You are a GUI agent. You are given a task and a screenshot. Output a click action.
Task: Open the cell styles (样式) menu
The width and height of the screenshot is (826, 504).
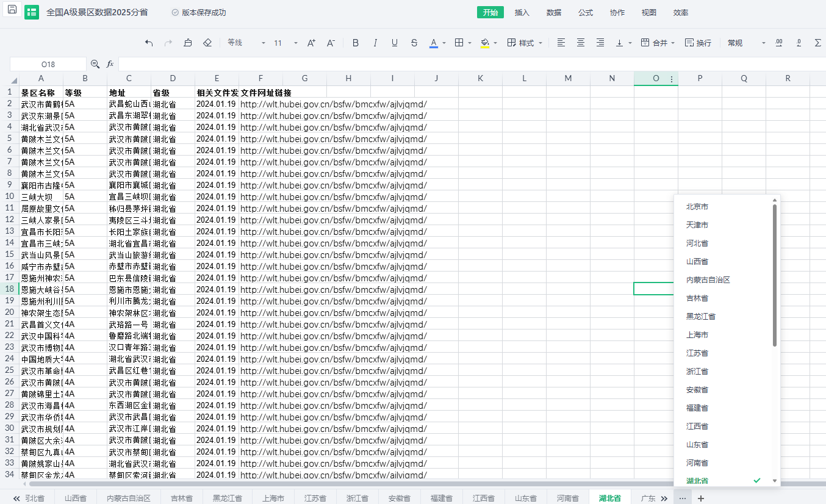click(x=525, y=43)
